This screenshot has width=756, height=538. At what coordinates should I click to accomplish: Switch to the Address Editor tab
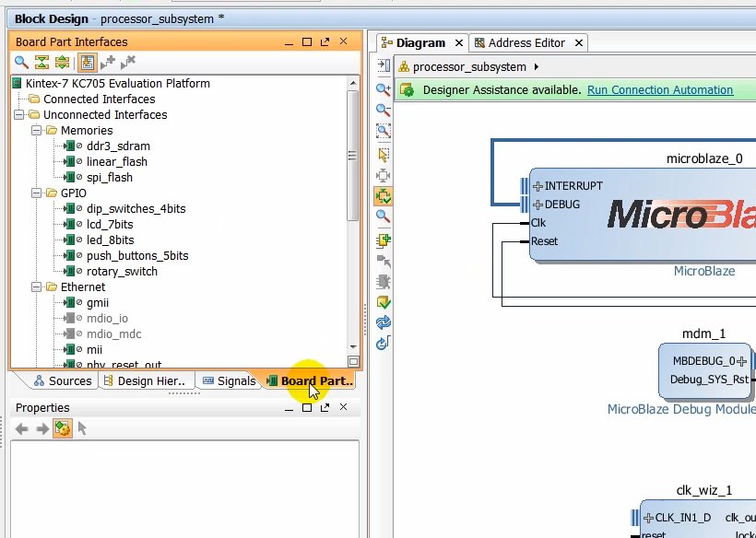click(526, 42)
